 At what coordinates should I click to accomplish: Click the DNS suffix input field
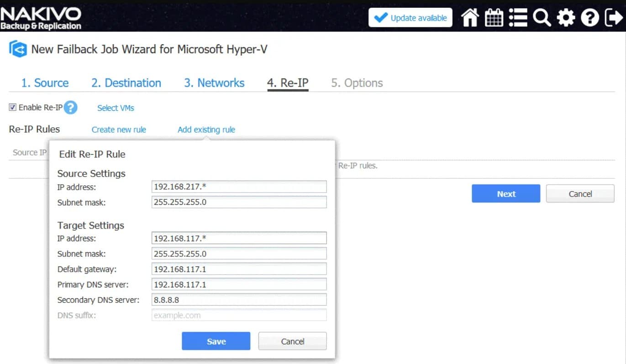(x=239, y=315)
